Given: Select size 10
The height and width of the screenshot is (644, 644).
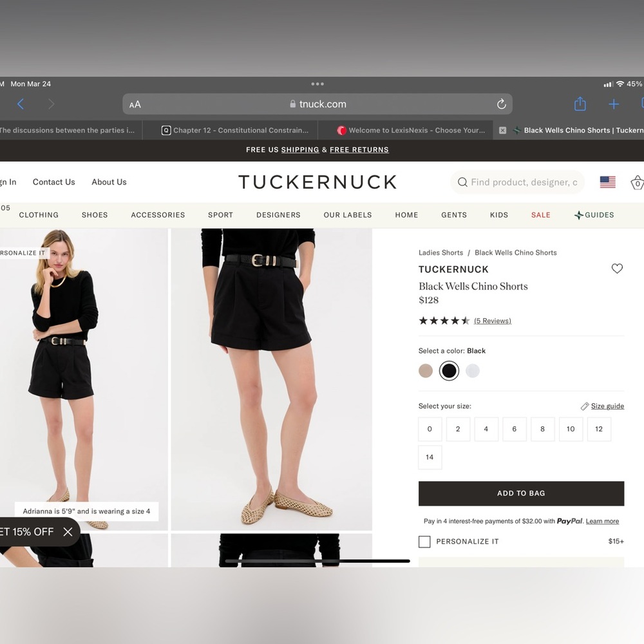Looking at the screenshot, I should [571, 429].
